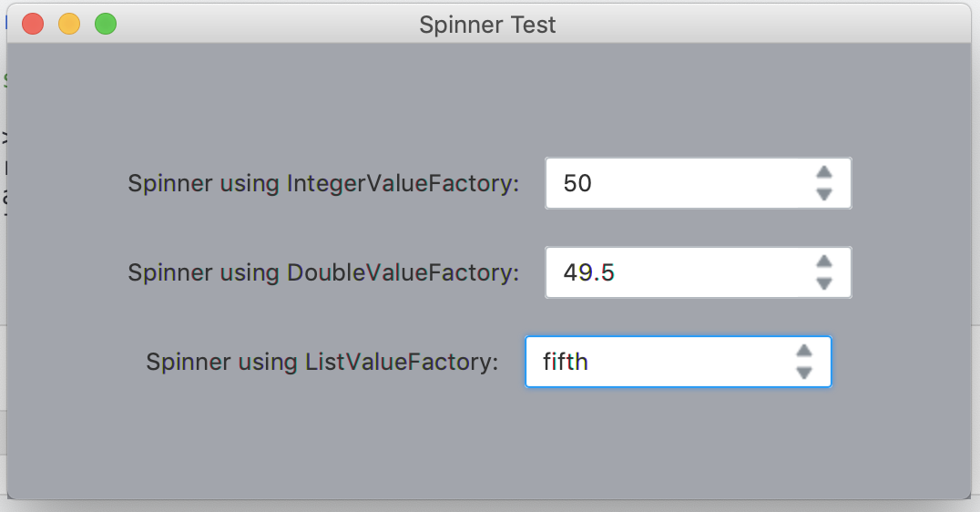The width and height of the screenshot is (980, 512).
Task: Close the Spinner Test window
Action: pyautogui.click(x=33, y=25)
